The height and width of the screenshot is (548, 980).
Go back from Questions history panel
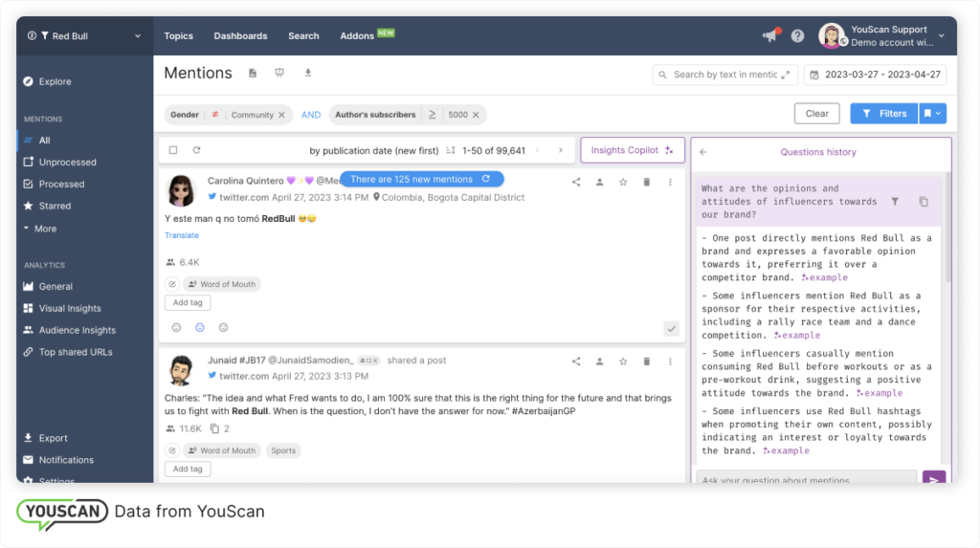(703, 152)
